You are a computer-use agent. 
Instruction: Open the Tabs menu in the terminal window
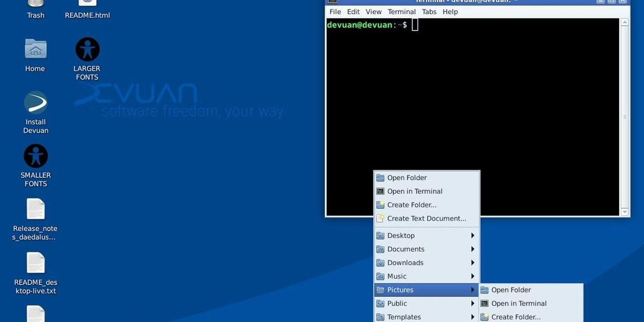coord(429,11)
